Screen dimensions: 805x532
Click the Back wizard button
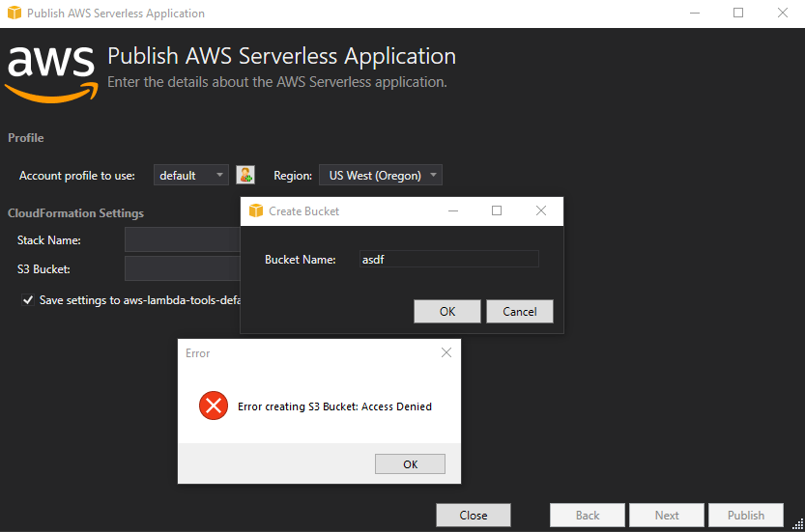pos(588,515)
